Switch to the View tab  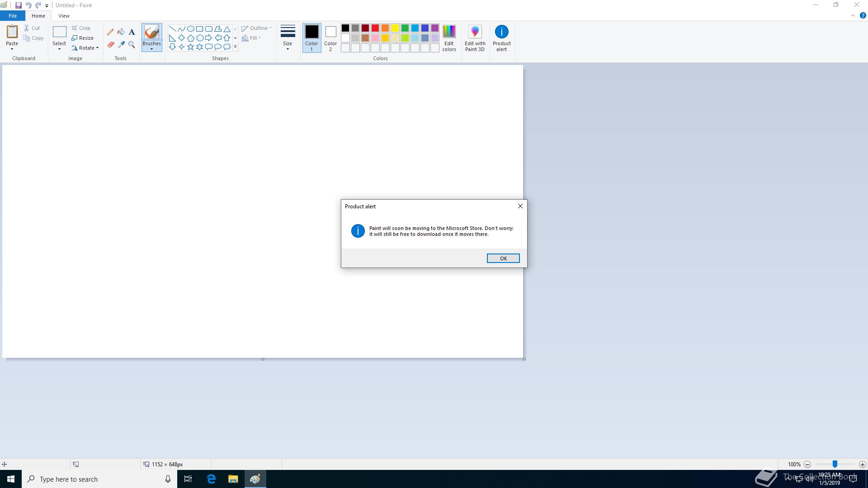coord(64,16)
